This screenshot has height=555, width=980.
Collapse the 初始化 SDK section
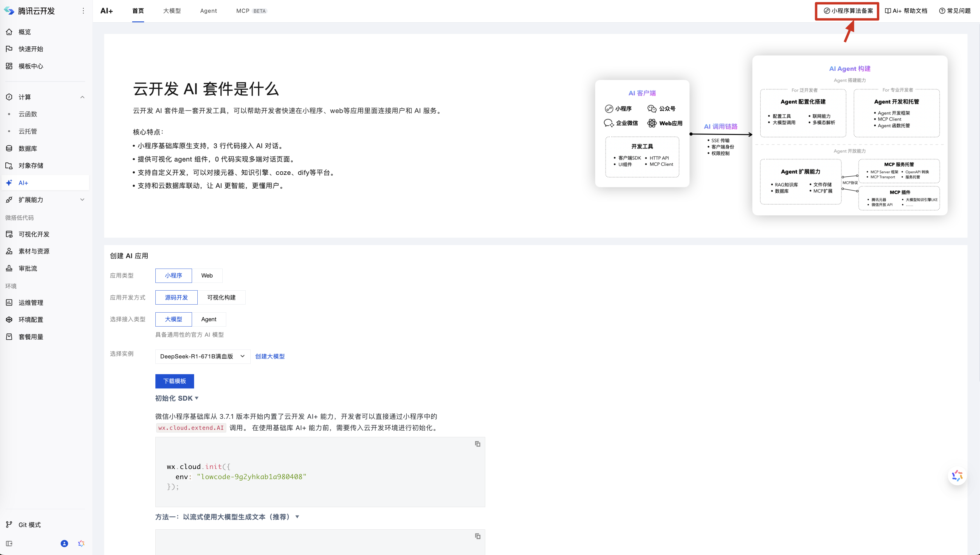pyautogui.click(x=177, y=398)
